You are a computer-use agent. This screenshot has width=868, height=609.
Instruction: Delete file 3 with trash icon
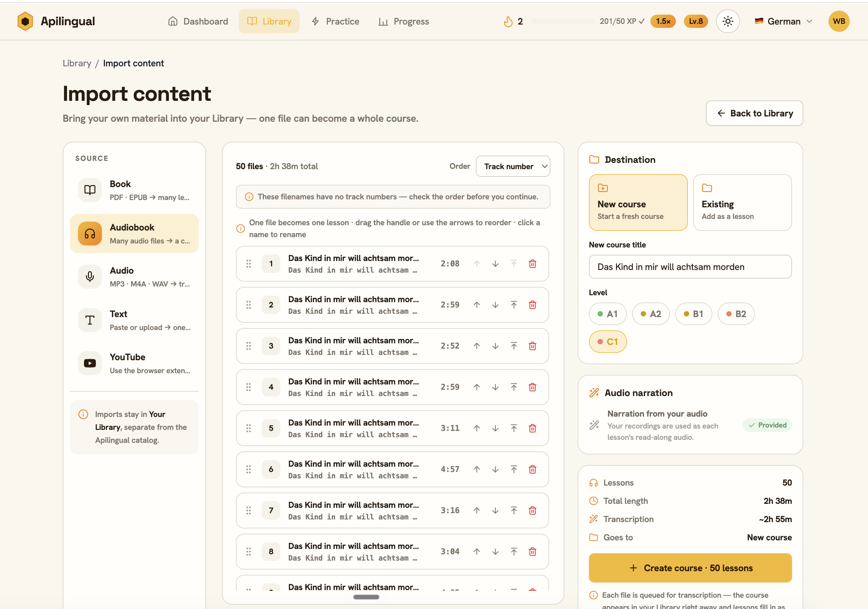click(532, 346)
